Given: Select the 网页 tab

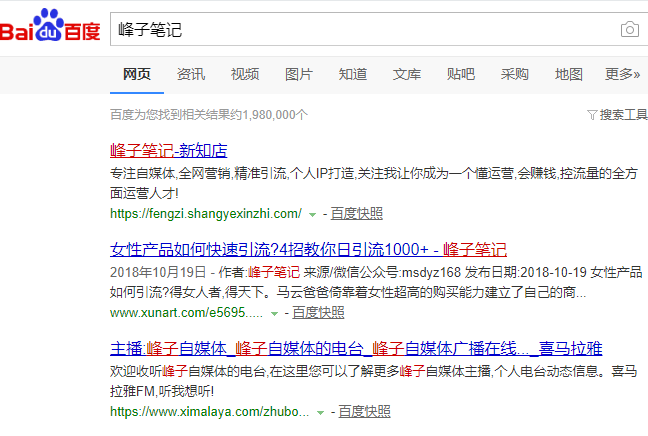Looking at the screenshot, I should coord(137,74).
